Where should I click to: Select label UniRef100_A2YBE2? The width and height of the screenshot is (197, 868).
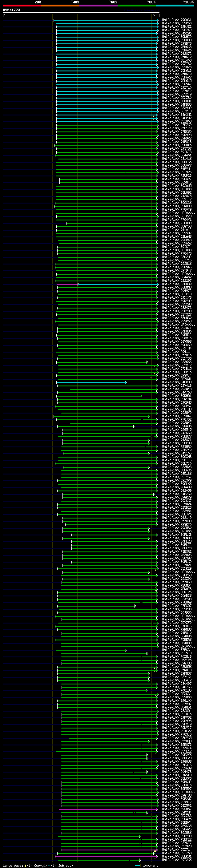coord(176,91)
